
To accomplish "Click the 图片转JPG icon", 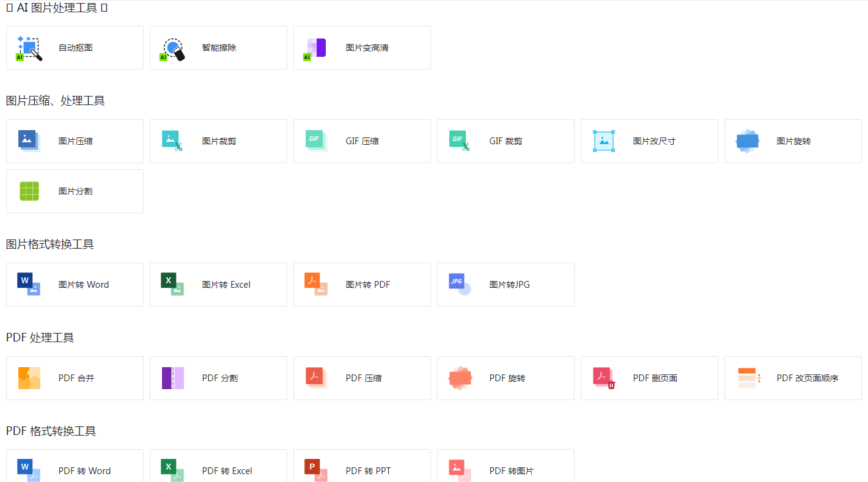I will point(460,285).
